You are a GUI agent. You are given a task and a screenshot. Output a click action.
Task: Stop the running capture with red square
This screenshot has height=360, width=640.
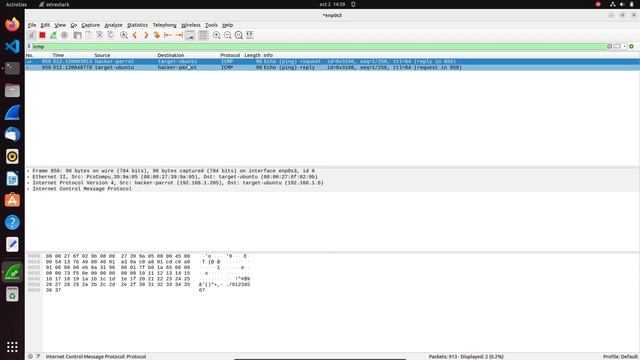pos(42,35)
